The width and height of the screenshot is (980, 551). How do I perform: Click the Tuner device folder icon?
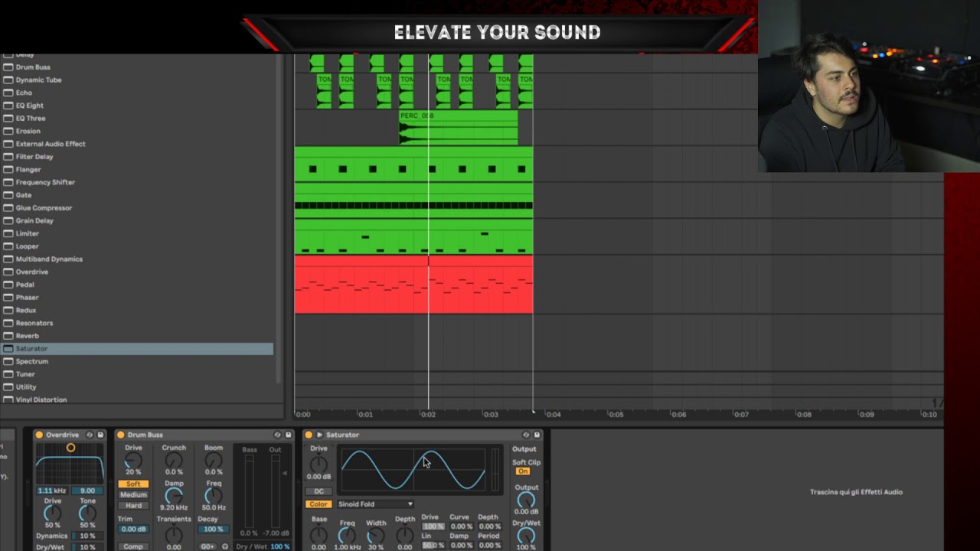click(x=8, y=374)
